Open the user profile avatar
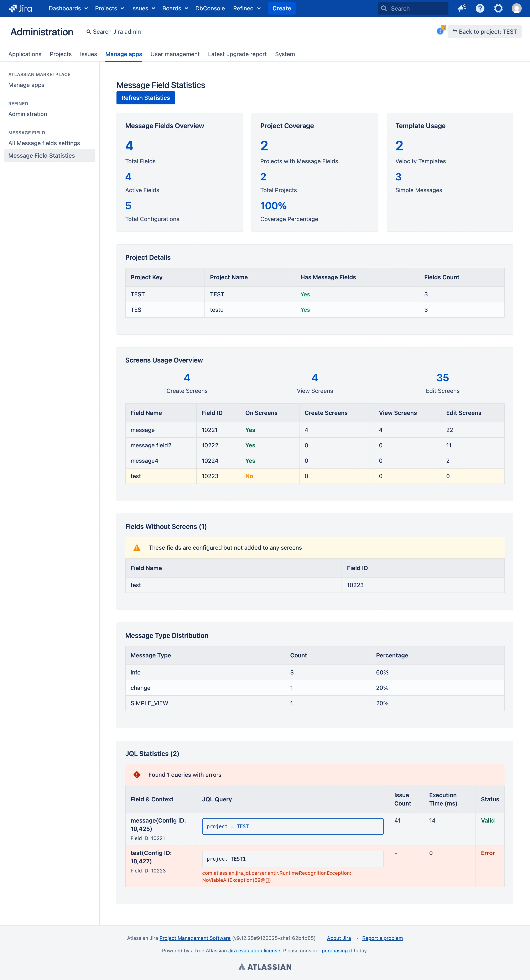Viewport: 530px width, 980px height. click(x=516, y=8)
